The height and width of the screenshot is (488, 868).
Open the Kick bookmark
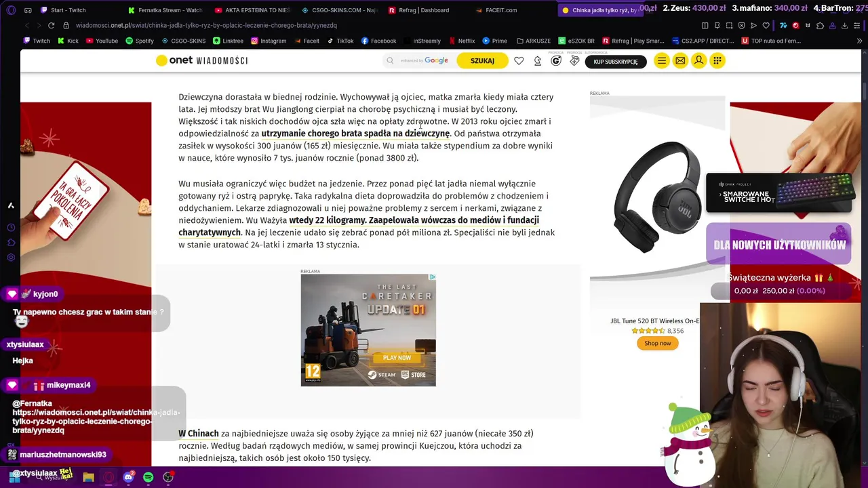coord(68,41)
